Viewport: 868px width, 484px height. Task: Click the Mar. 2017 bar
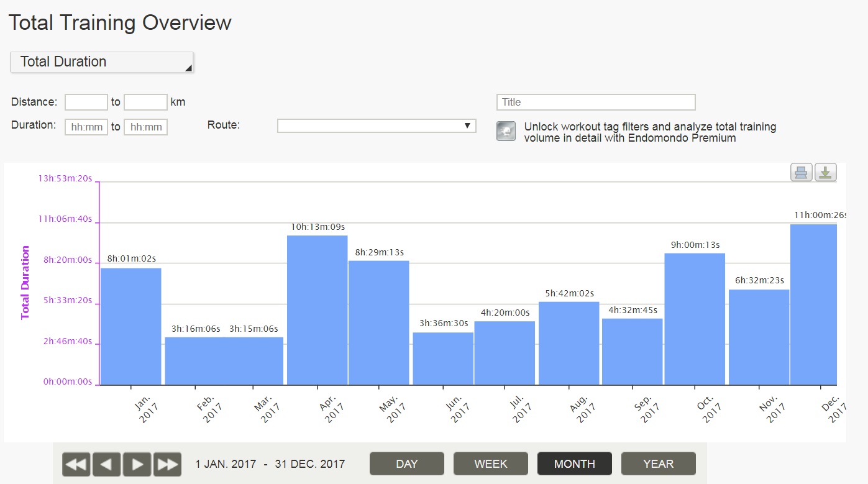254,361
